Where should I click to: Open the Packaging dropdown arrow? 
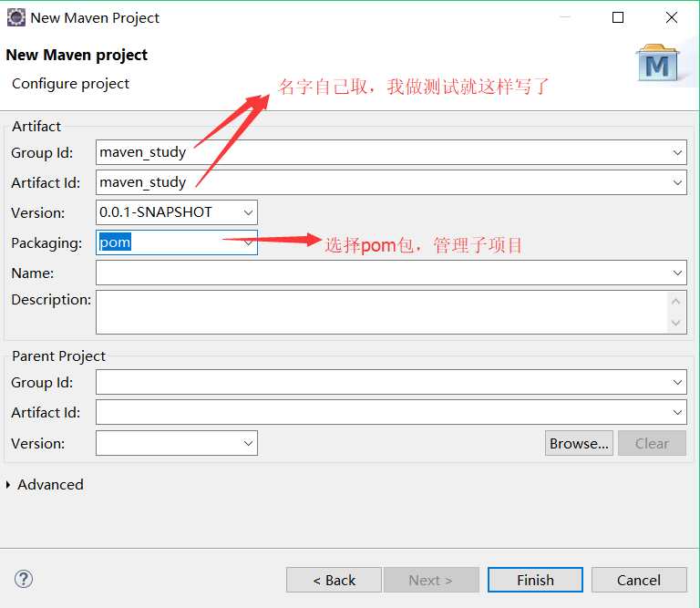[248, 242]
